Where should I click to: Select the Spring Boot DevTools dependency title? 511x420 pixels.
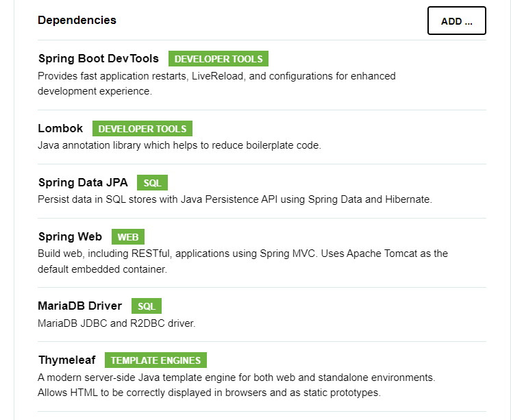tap(99, 59)
